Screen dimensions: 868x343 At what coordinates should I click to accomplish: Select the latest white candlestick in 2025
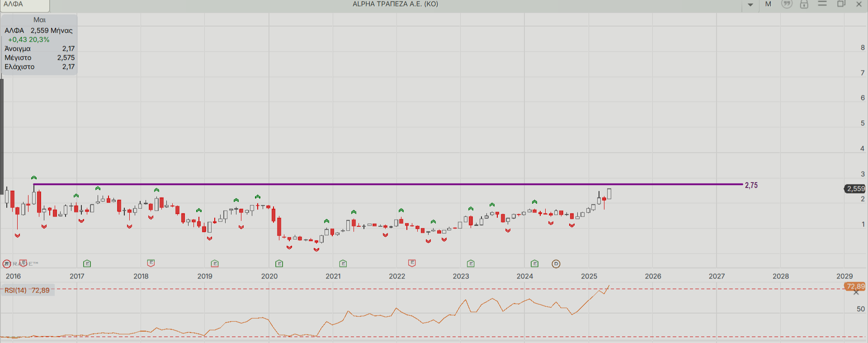coord(609,193)
